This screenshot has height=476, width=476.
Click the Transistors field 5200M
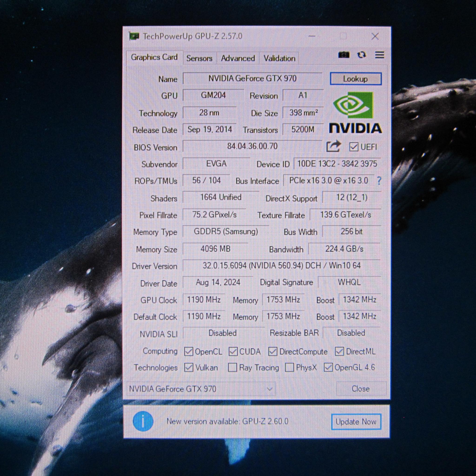pos(303,129)
